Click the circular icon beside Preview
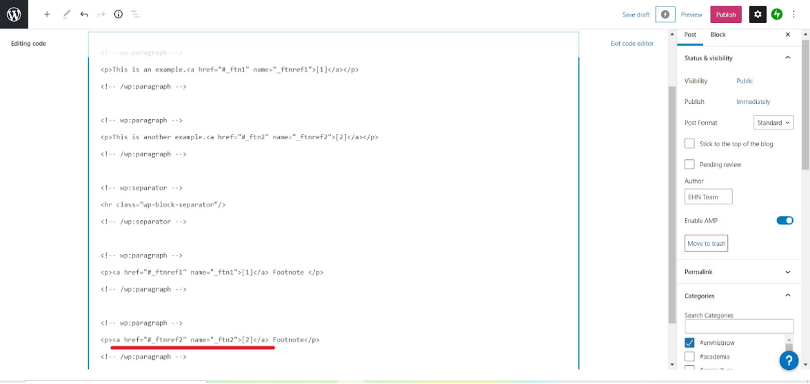 (665, 14)
